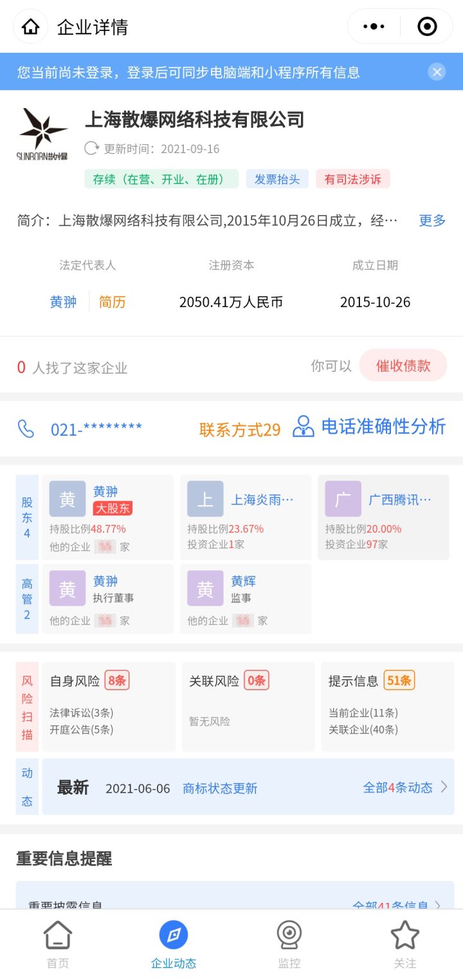Open 商标状态更新 news item
Viewport: 463px width, 980px height.
220,788
